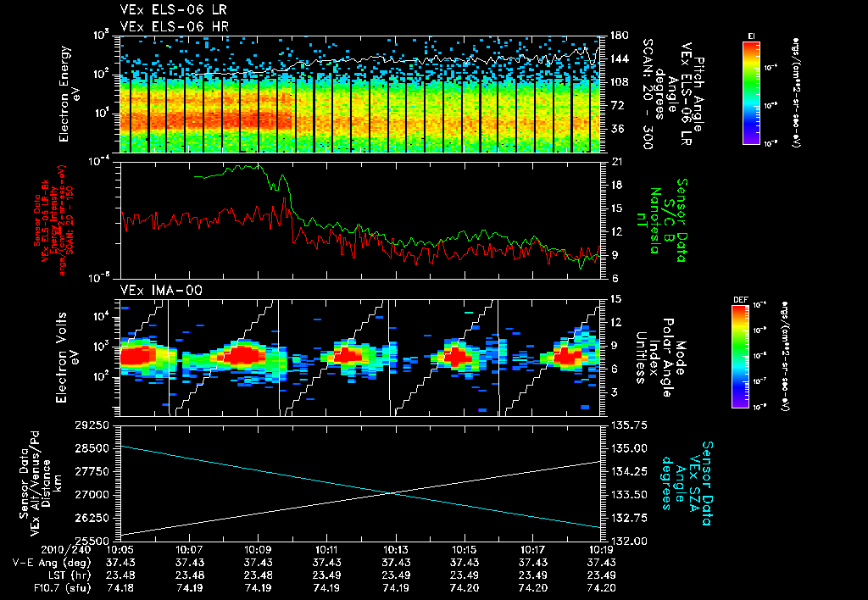This screenshot has width=868, height=600.
Task: Click the 132.00 SZA tick label
Action: coord(629,542)
